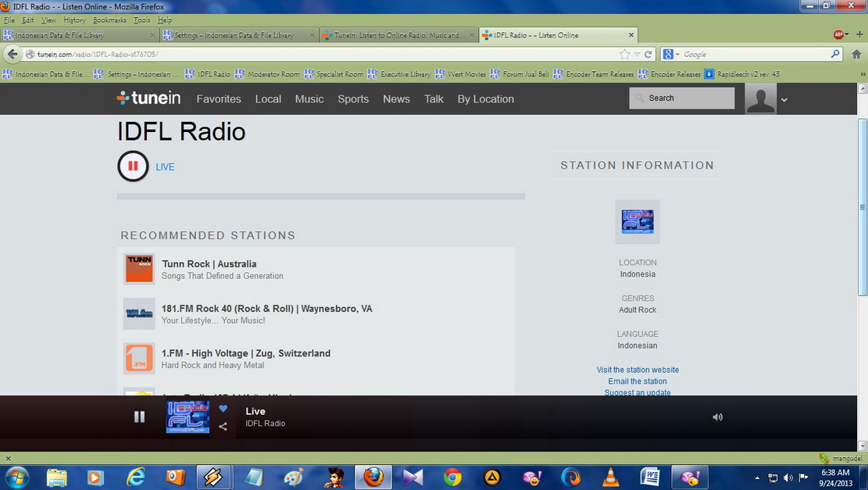
Task: Click the share icon in the player bar
Action: tap(223, 427)
